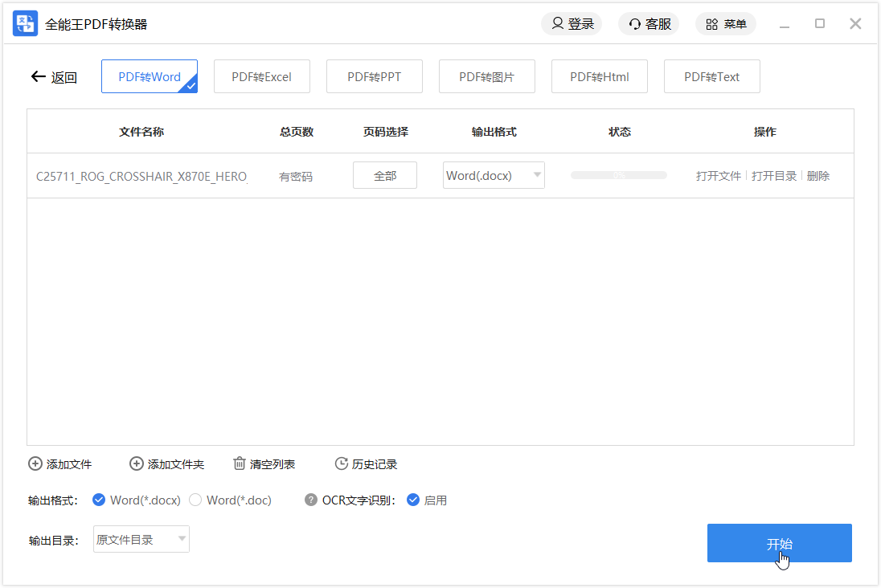Clear the list via the 清空列表 trash icon
Screen dimensions: 881x588
(x=240, y=463)
